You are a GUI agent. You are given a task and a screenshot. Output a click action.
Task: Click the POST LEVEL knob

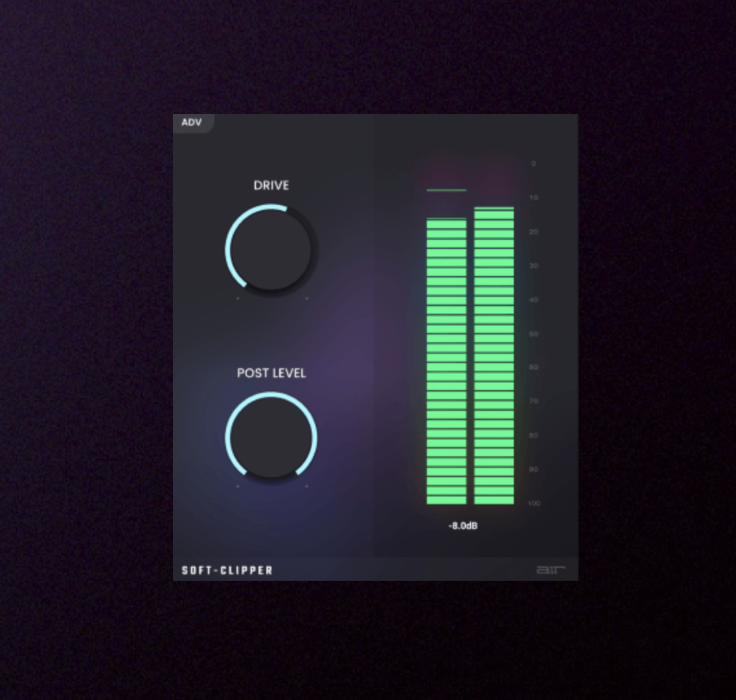(x=271, y=437)
